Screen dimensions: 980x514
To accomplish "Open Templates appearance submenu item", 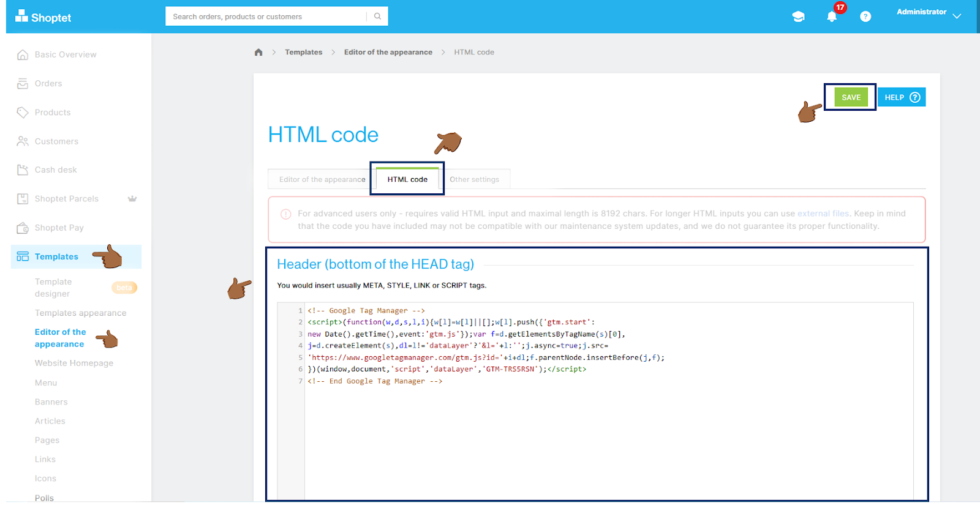I will click(x=80, y=313).
